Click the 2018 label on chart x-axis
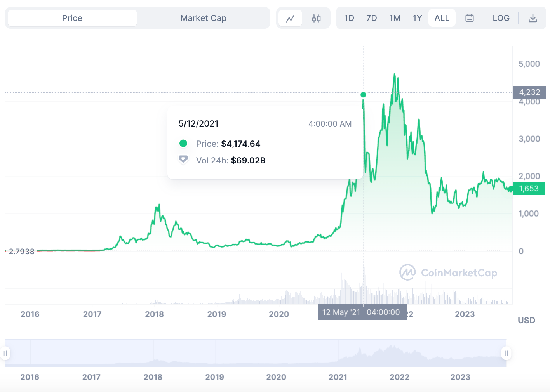 [154, 314]
